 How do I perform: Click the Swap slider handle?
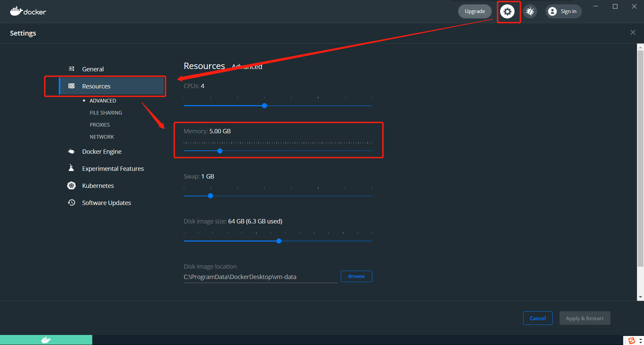pyautogui.click(x=210, y=196)
